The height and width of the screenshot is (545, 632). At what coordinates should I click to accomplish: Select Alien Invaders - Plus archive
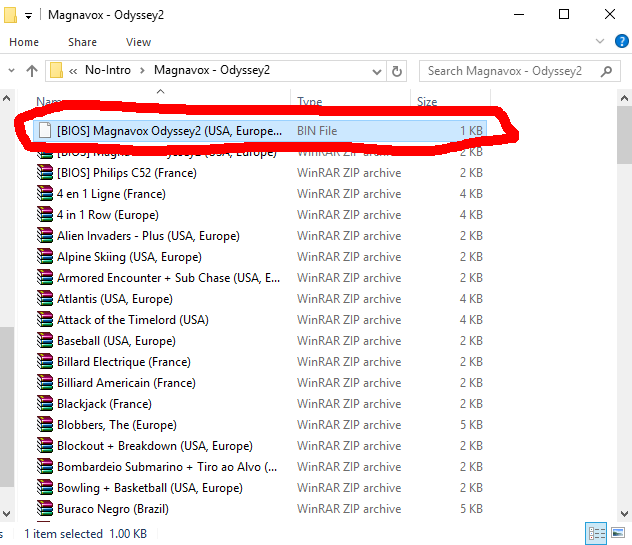point(260,236)
